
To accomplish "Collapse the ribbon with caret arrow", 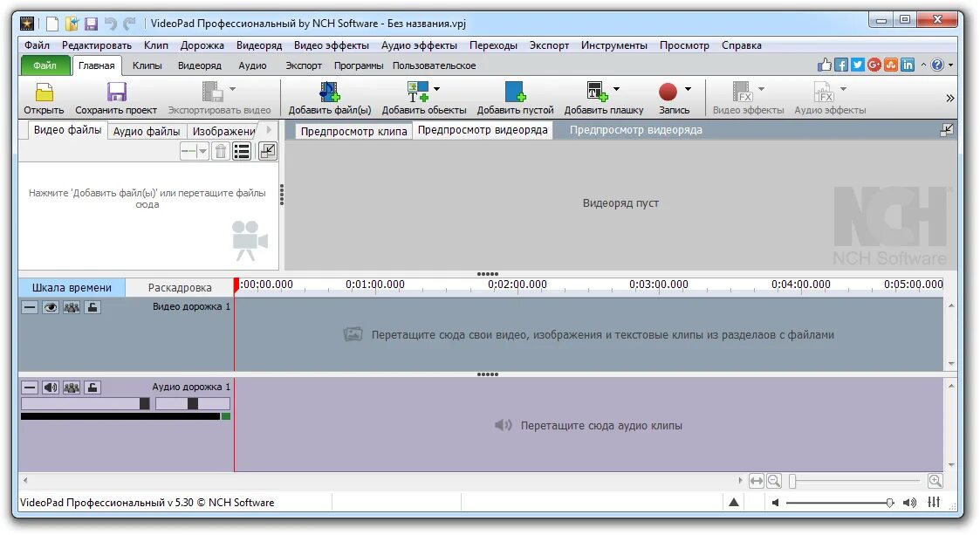I will (x=923, y=65).
